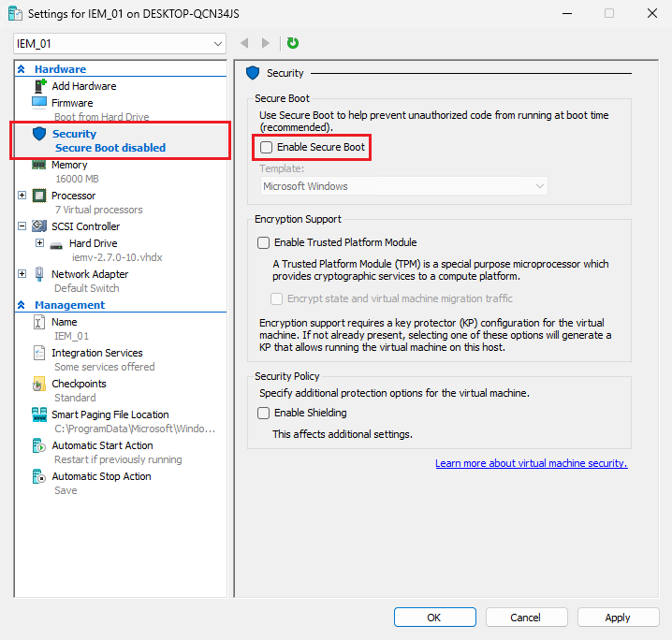
Task: Open the Checkpoints icon entry
Action: point(39,384)
